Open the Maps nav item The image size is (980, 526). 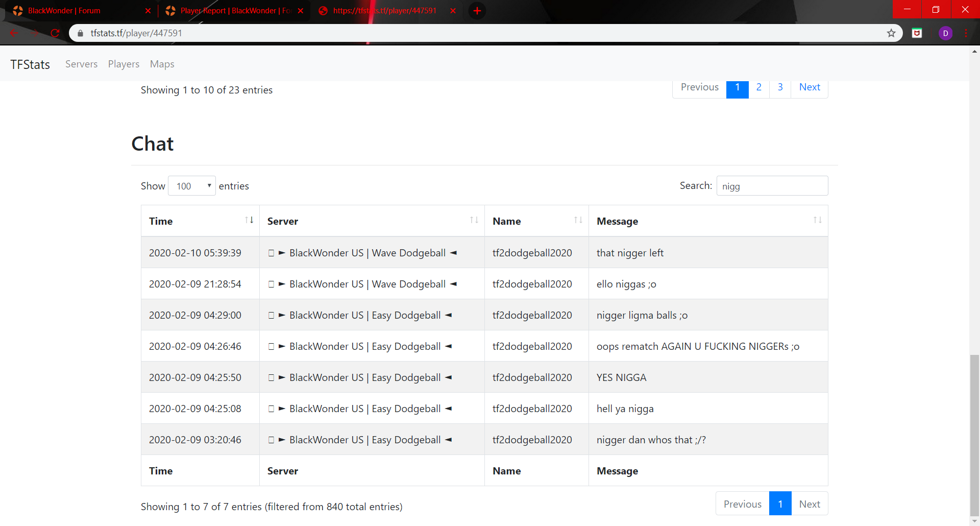pos(162,64)
